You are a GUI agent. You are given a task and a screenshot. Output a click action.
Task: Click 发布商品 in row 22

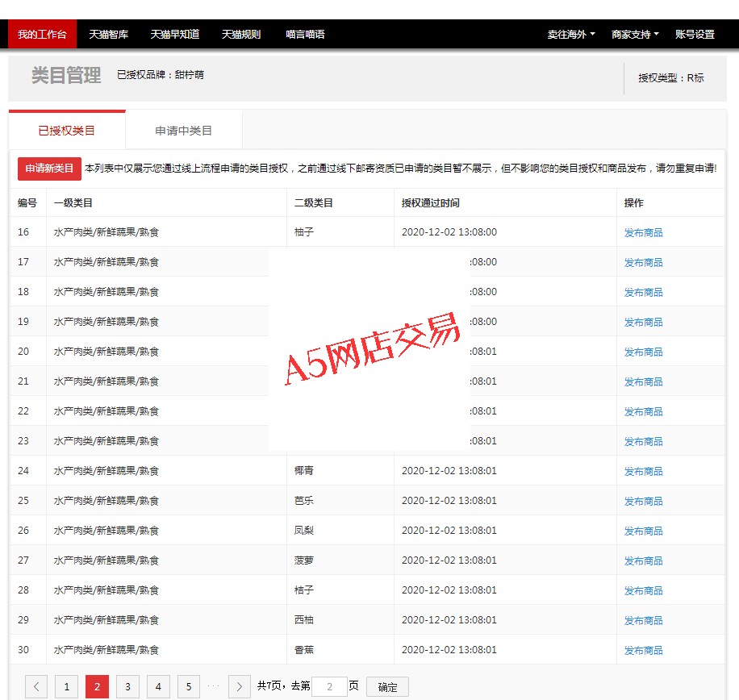click(x=643, y=412)
